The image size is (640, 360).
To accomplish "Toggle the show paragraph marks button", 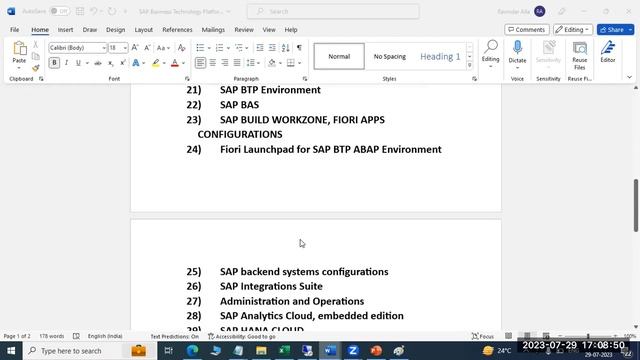I will click(x=299, y=48).
